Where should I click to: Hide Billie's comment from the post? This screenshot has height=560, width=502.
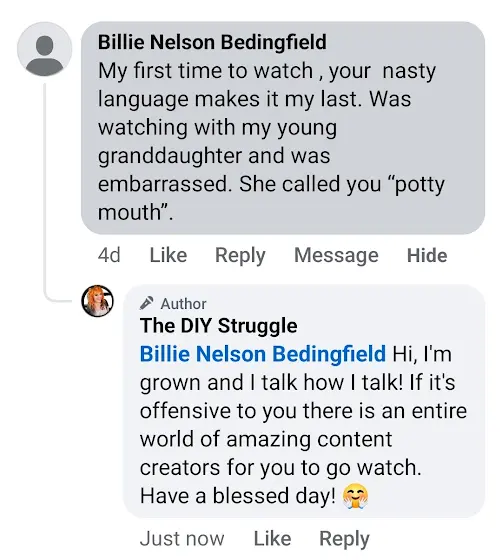click(427, 255)
